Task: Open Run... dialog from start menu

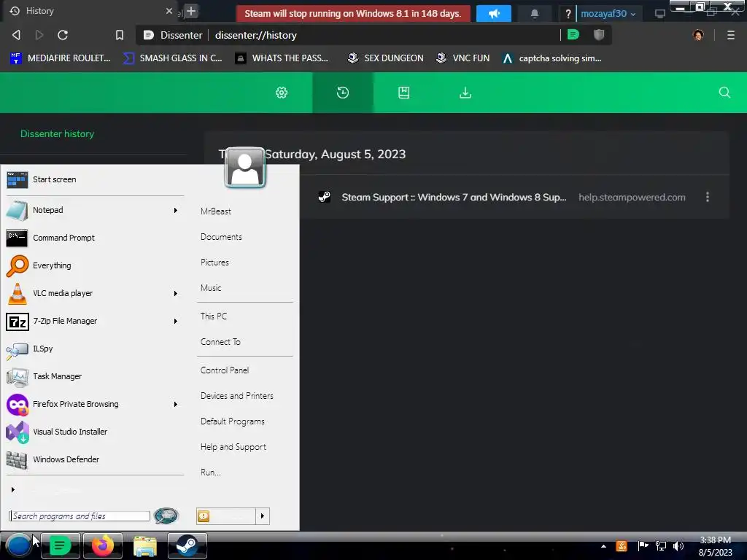Action: [x=211, y=472]
